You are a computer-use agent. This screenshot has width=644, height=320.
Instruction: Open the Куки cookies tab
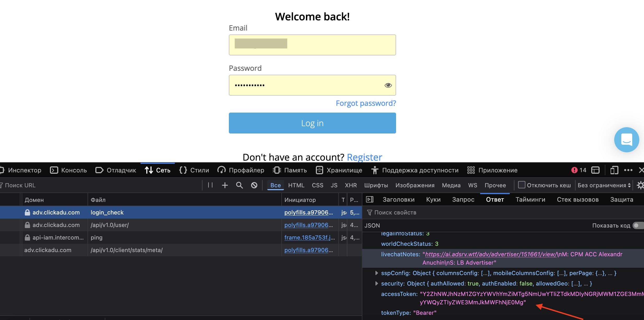tap(433, 200)
